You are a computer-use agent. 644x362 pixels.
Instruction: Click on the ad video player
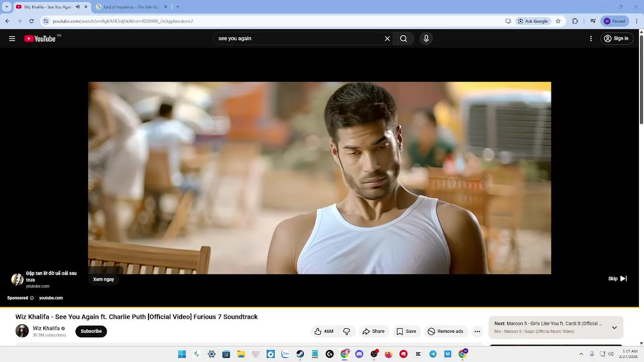(x=319, y=178)
